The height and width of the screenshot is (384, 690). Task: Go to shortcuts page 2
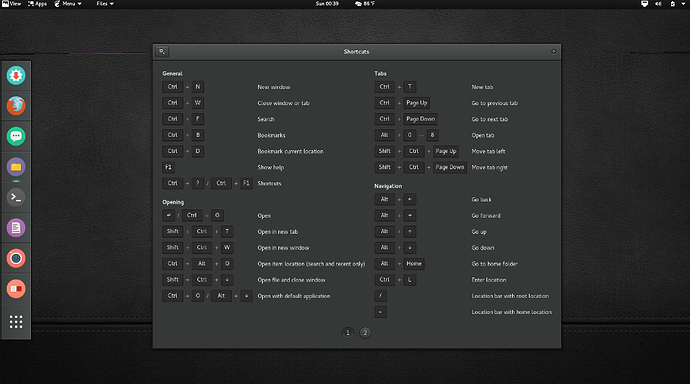365,333
